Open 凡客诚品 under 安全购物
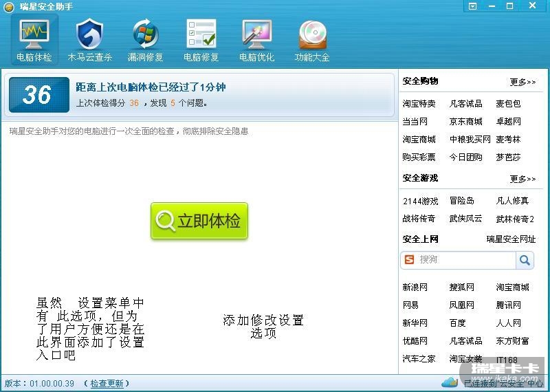Screen dimensions: 550x392 pyautogui.click(x=466, y=104)
